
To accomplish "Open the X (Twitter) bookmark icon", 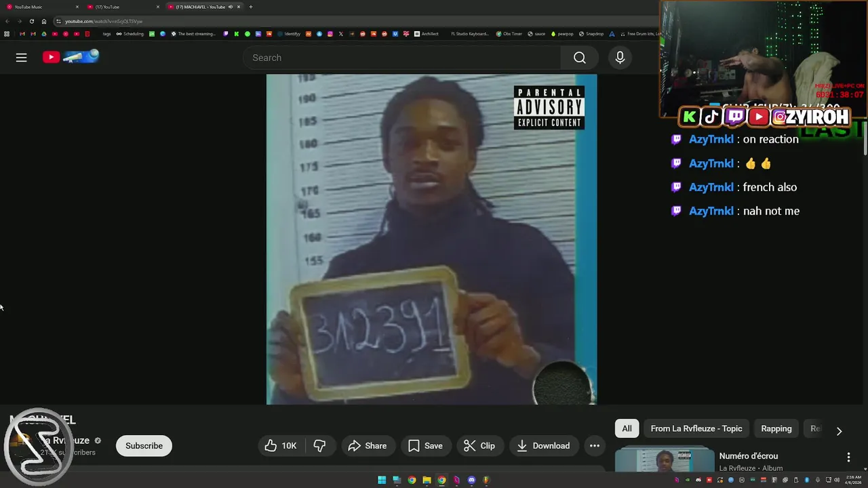I will tap(340, 34).
